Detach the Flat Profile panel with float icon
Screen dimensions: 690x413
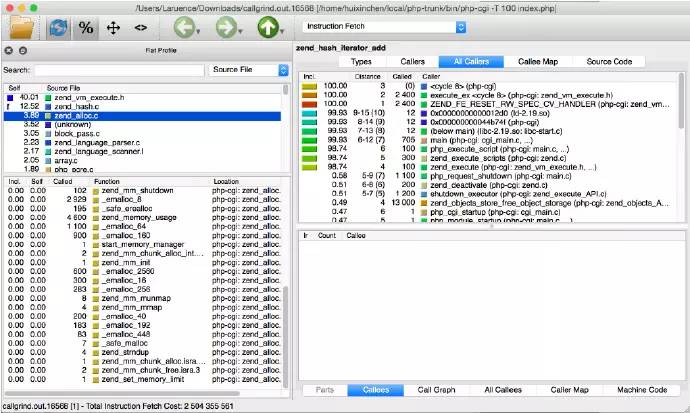23,50
